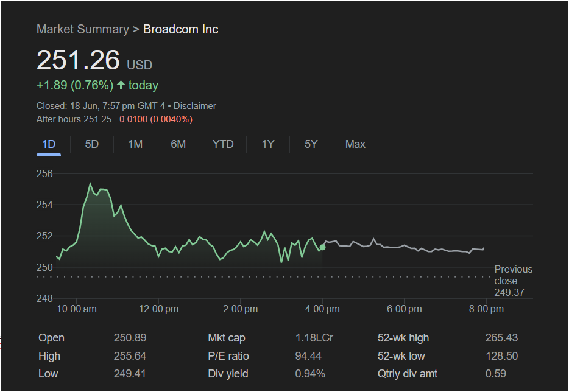Image resolution: width=569 pixels, height=392 pixels.
Task: Click the 251.26 current price
Action: [78, 60]
